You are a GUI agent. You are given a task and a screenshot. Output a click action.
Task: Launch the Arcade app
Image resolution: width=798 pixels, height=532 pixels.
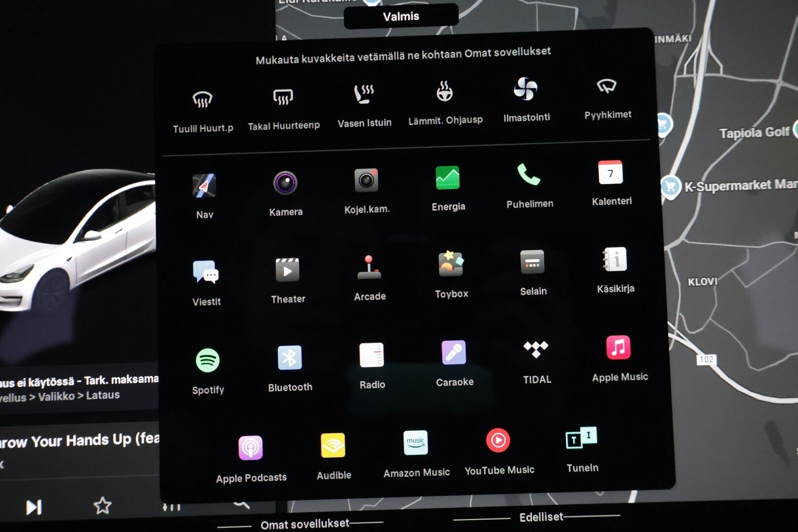click(369, 267)
